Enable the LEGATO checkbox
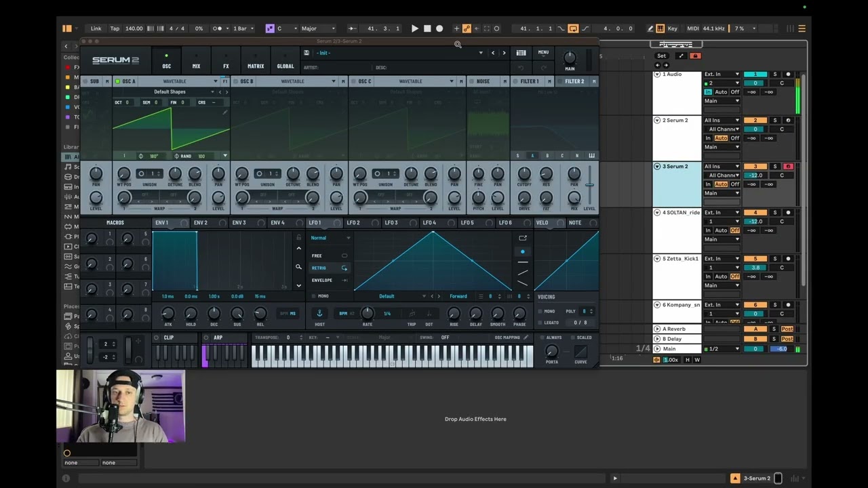 (540, 323)
